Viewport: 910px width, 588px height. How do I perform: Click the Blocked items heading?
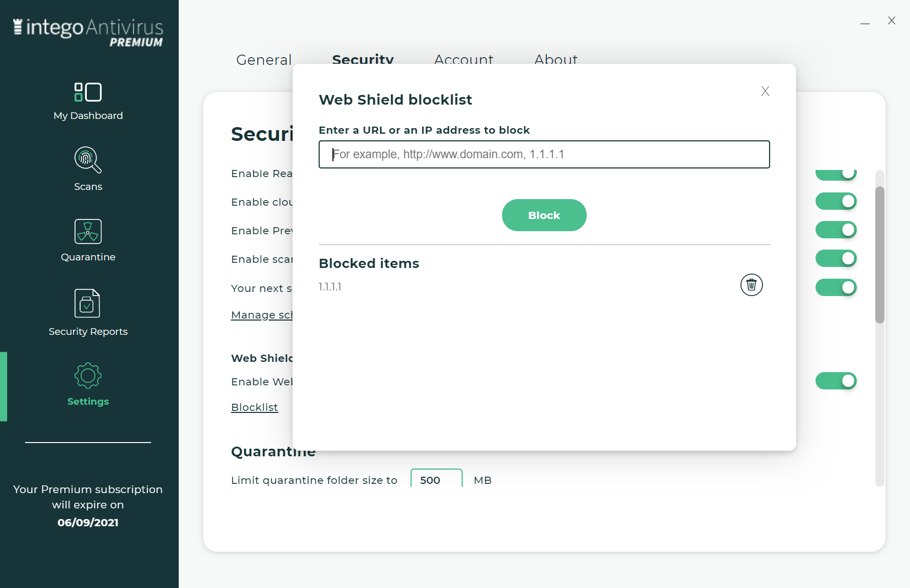click(369, 263)
